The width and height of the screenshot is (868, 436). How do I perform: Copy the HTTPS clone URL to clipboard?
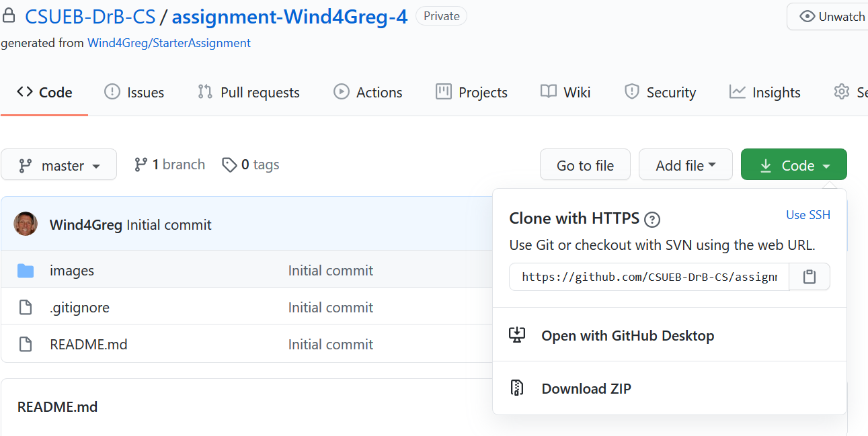pos(810,277)
